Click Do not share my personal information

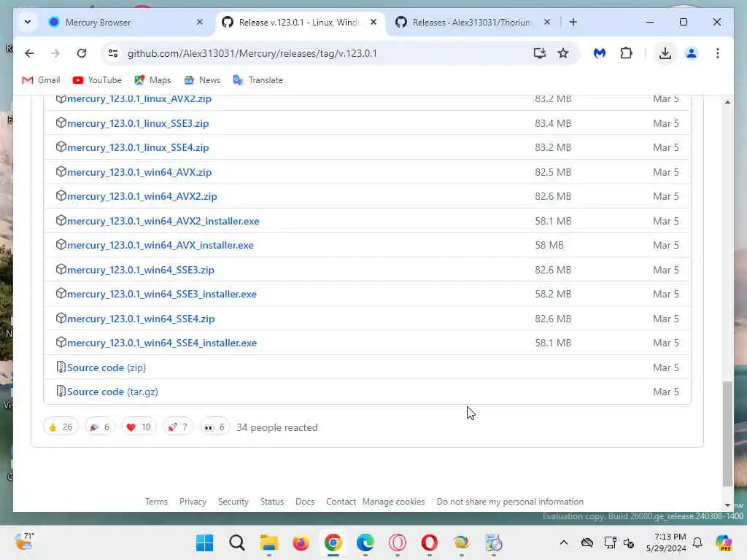click(510, 502)
